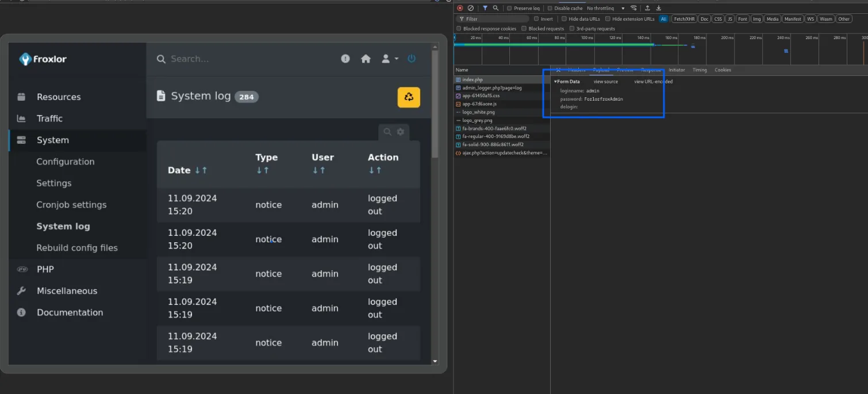Screen dimensions: 868x394
Task: Click the red record button in DevTools
Action: (460, 8)
